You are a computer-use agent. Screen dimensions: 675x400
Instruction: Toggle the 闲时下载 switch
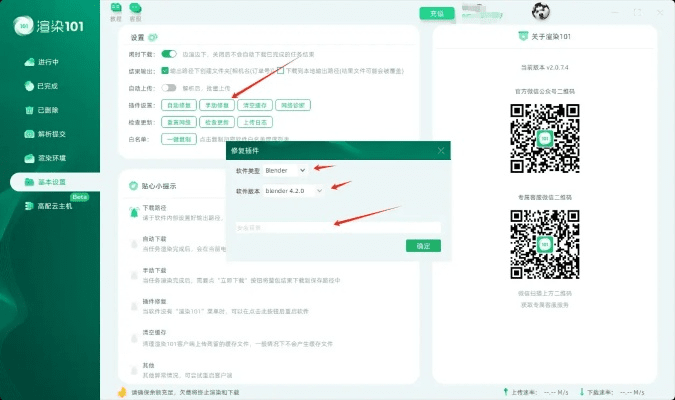click(169, 54)
